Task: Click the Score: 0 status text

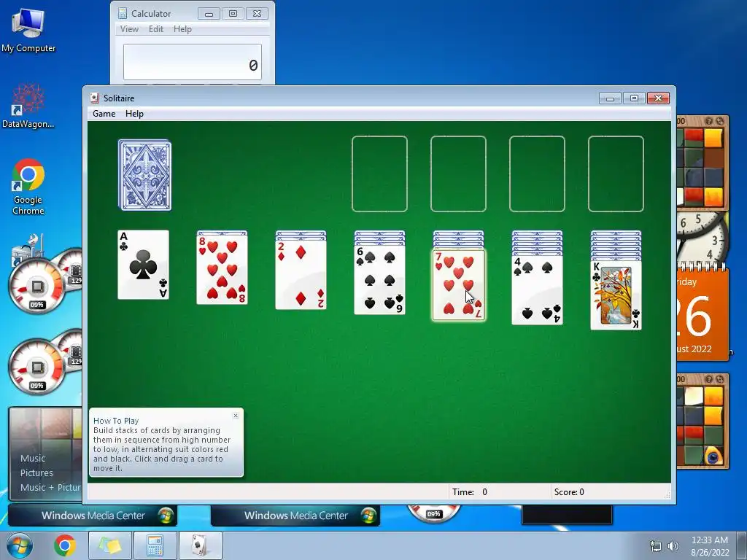Action: tap(569, 492)
